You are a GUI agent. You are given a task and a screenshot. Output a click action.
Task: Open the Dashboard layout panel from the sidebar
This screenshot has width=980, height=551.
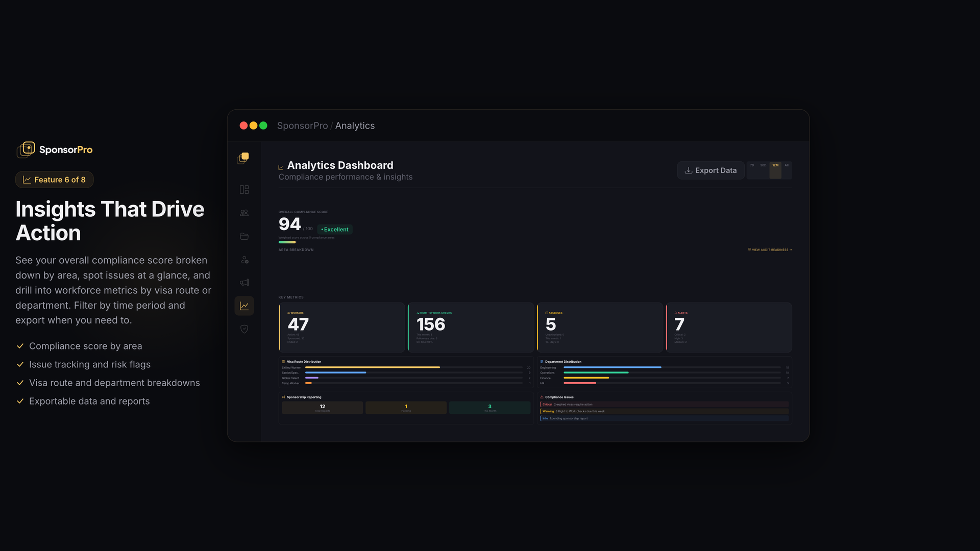(x=244, y=189)
